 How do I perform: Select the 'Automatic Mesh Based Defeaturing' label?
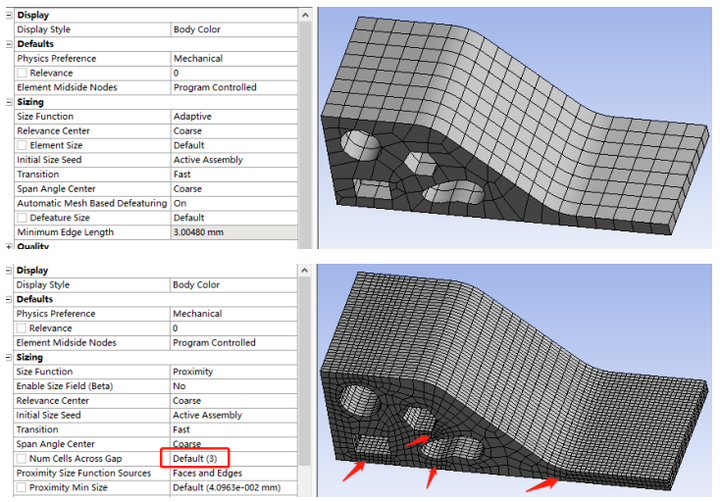point(92,203)
